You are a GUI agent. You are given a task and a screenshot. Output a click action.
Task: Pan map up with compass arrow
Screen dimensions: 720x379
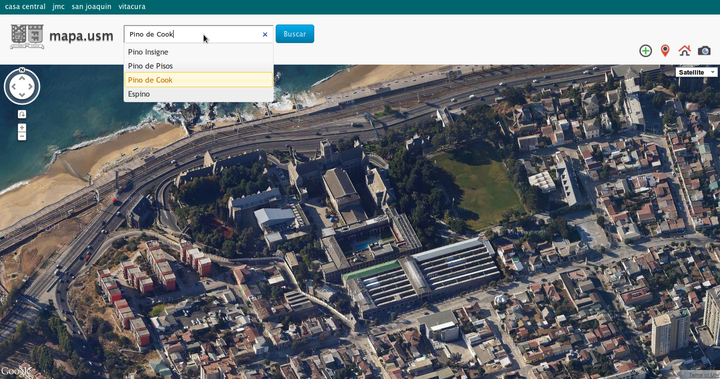coord(22,78)
